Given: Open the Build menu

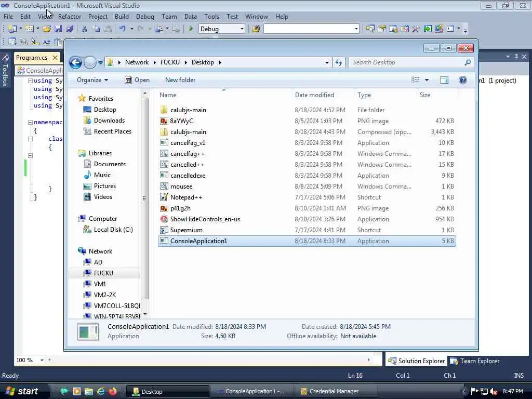Looking at the screenshot, I should point(122,16).
